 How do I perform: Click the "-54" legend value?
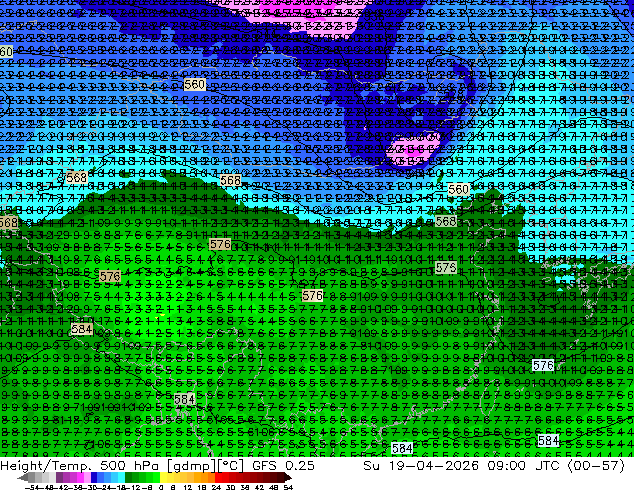tap(32, 487)
